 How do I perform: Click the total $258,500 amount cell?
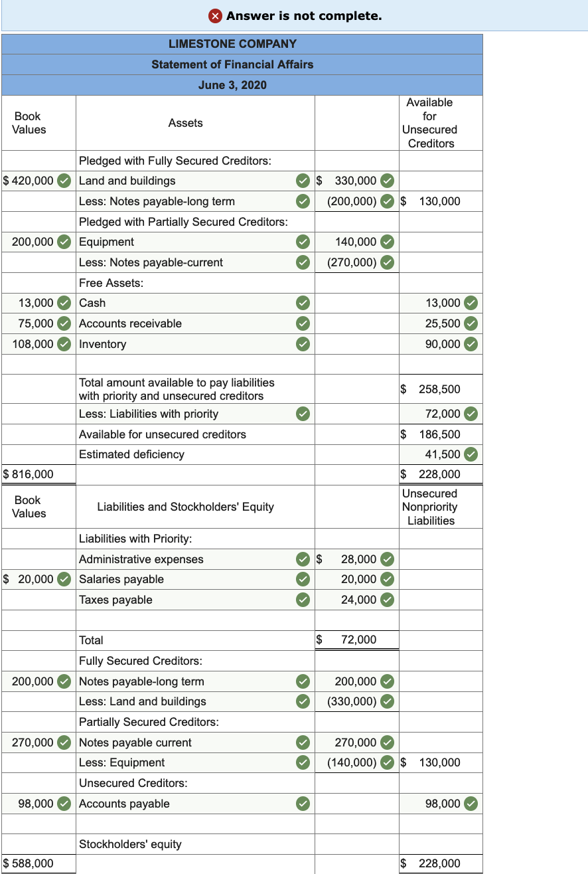pyautogui.click(x=431, y=389)
